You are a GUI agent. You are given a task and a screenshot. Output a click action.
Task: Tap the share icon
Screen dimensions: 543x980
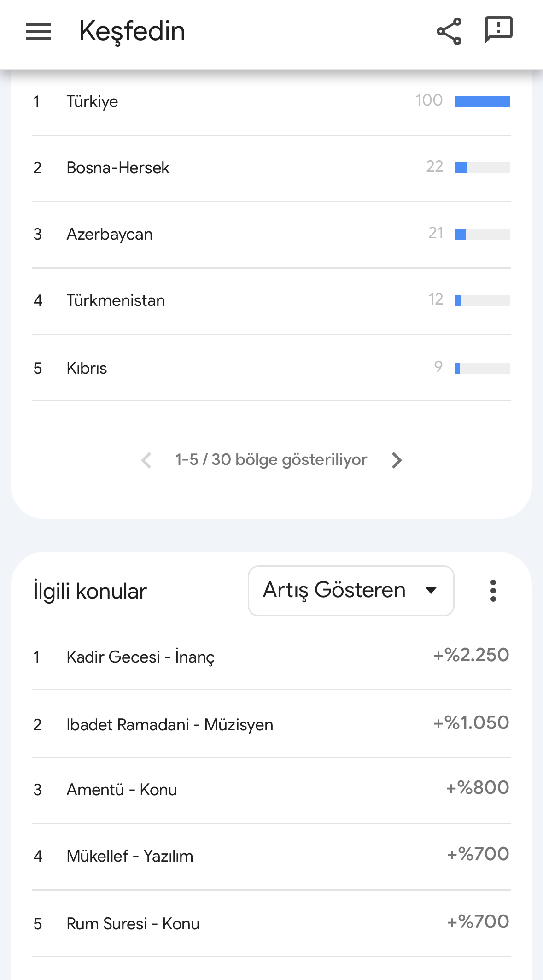click(449, 31)
